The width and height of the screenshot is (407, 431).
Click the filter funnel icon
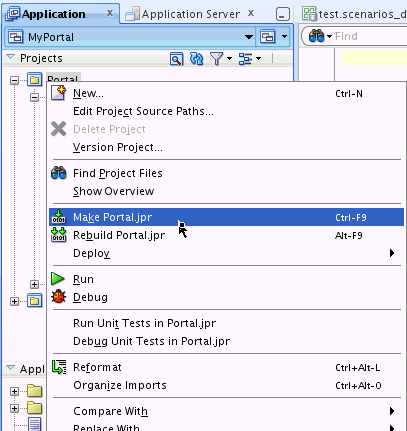click(216, 59)
